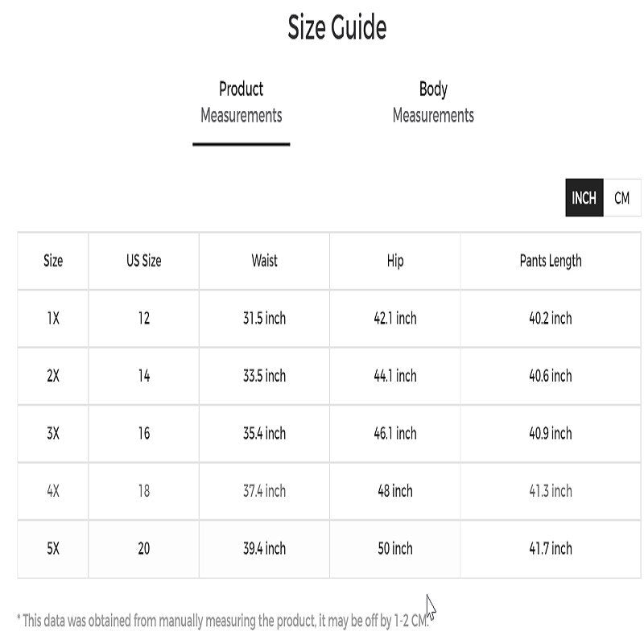Click US size 18 cell
644x644 pixels.
143,491
